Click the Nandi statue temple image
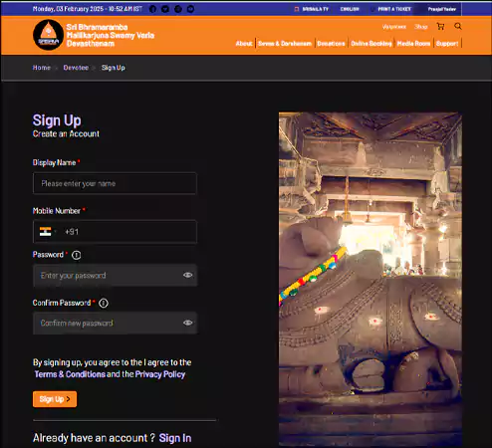The height and width of the screenshot is (448, 492). pos(370,280)
